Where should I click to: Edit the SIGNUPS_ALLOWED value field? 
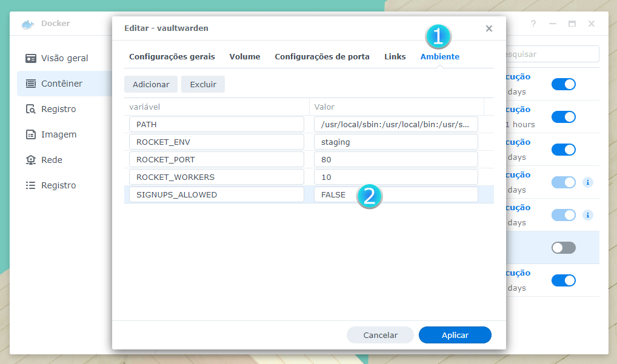pos(395,194)
